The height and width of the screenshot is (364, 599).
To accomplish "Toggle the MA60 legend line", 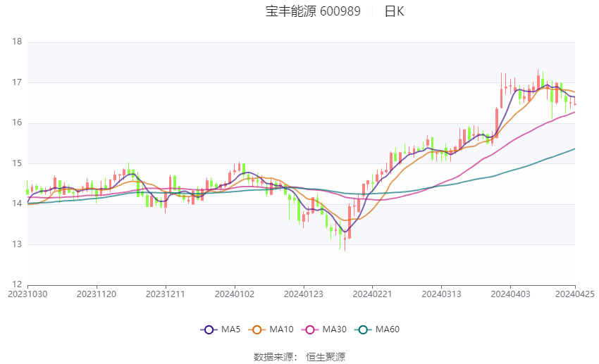I will (377, 330).
